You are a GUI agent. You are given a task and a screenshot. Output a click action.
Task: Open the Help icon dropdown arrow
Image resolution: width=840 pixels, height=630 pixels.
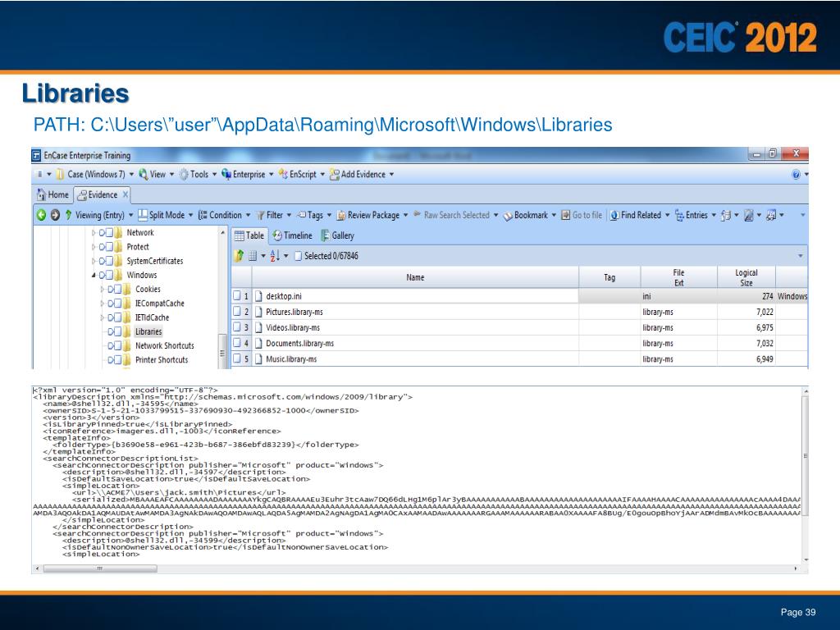[x=806, y=175]
